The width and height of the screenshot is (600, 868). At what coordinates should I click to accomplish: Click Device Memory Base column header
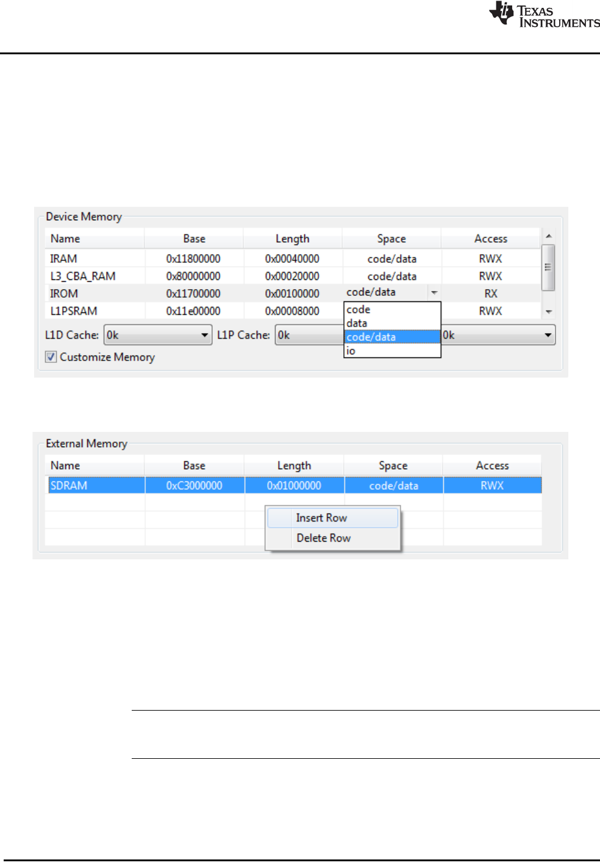pos(194,239)
